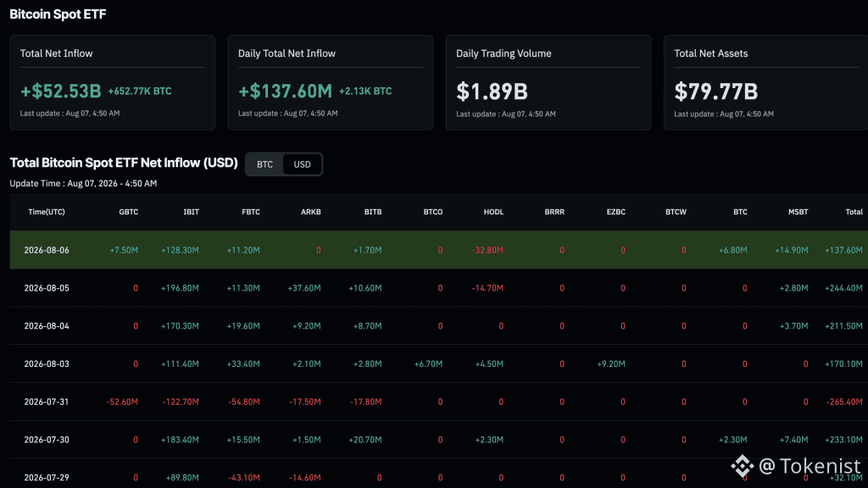Viewport: 868px width, 488px height.
Task: Click the GBTC column header
Action: (x=129, y=212)
